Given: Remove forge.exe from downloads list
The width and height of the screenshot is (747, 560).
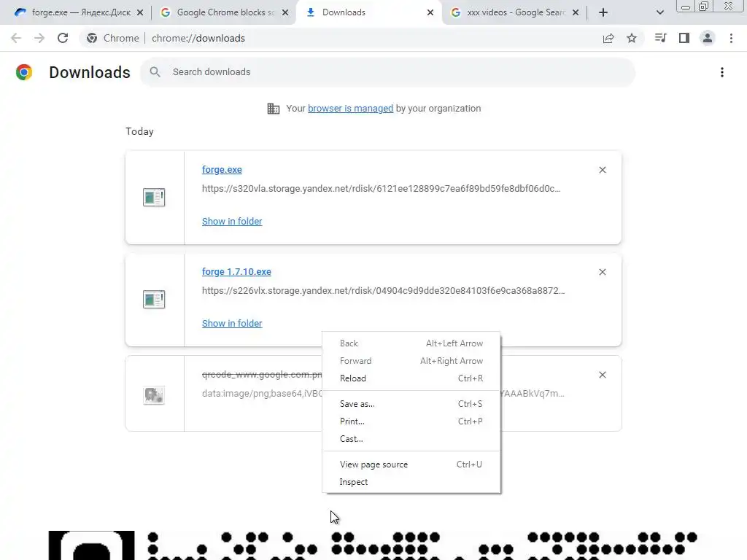Looking at the screenshot, I should point(603,170).
